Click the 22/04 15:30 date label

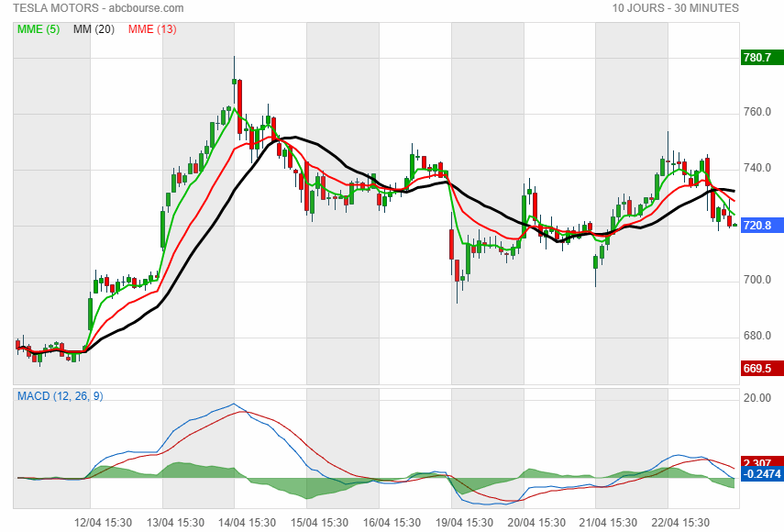680,523
